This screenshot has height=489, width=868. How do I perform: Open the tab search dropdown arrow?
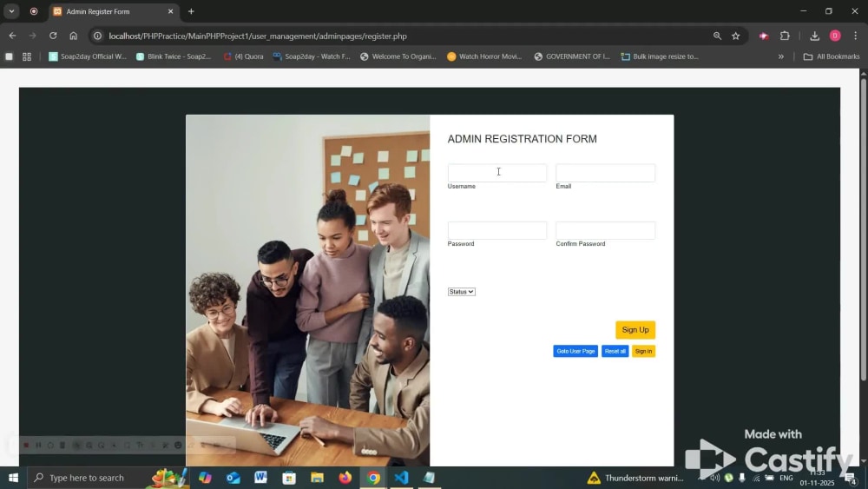tap(11, 11)
